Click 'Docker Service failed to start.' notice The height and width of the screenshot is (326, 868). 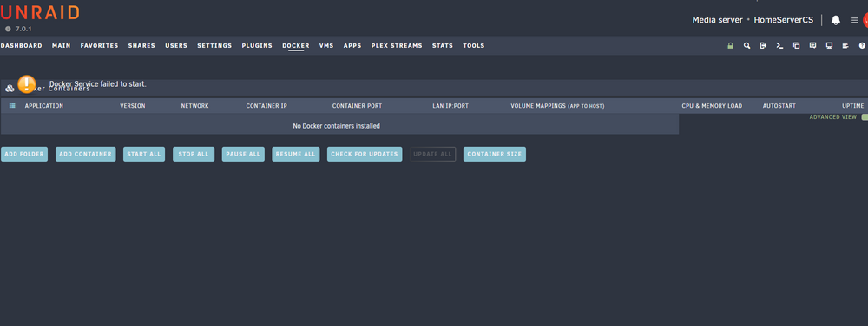point(98,84)
